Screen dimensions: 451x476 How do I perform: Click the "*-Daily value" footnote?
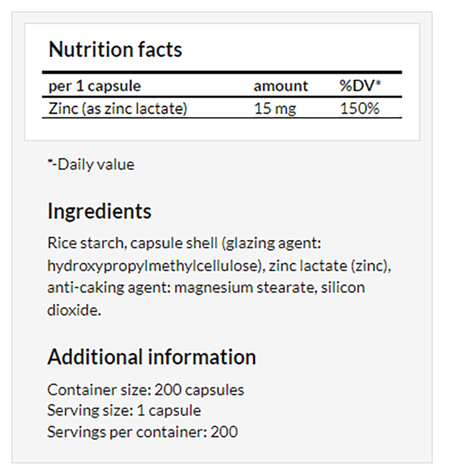point(91,164)
